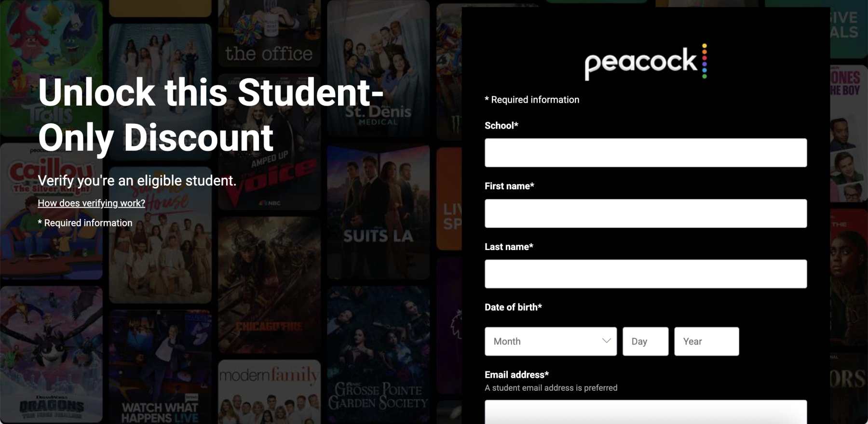Screen dimensions: 868x424
Task: Click into the First name field
Action: [646, 213]
